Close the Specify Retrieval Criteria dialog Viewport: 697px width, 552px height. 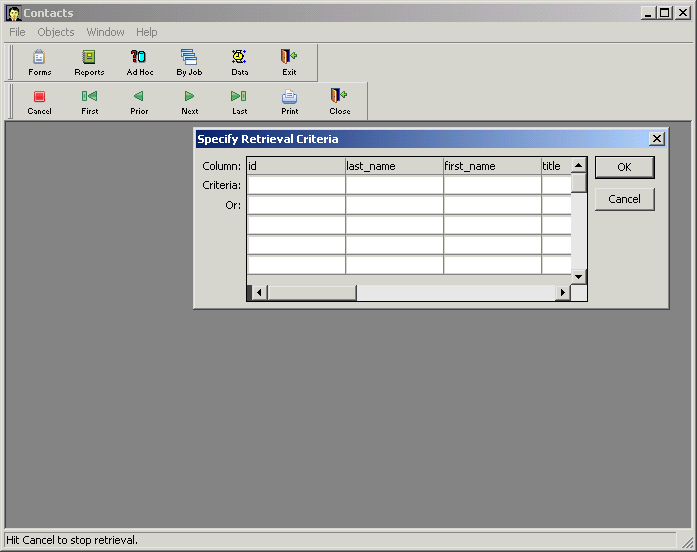click(657, 139)
